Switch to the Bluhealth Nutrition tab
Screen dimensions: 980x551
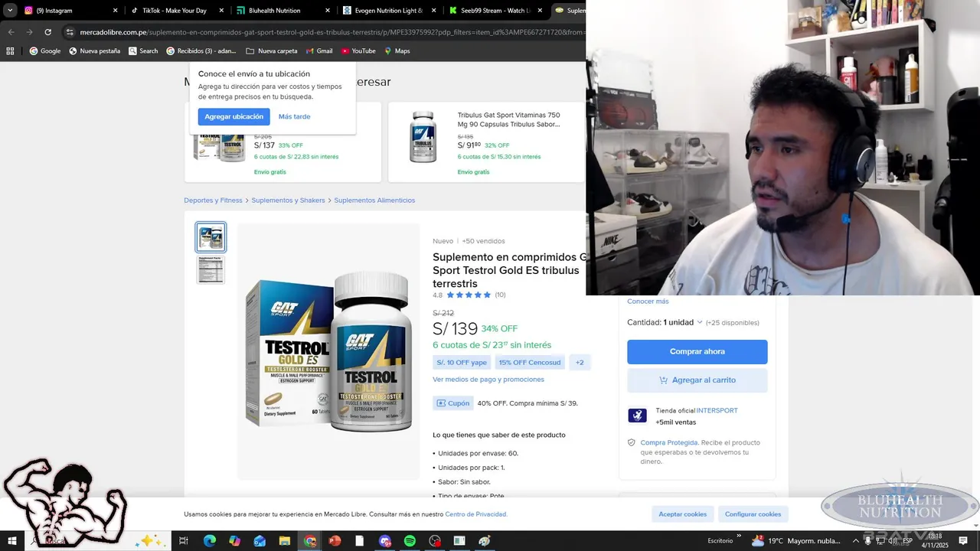283,11
